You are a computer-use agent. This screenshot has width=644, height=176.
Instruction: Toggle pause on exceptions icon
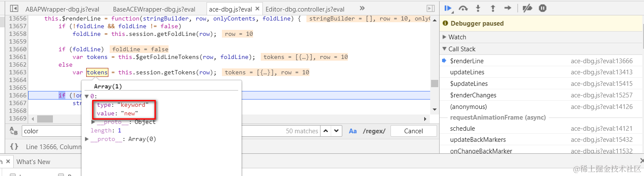pos(542,8)
